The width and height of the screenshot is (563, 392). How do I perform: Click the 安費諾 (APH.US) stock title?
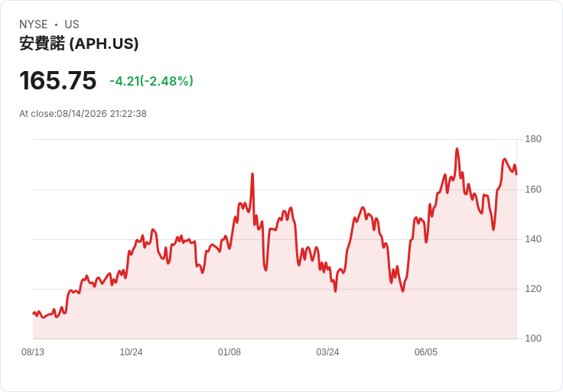(79, 44)
